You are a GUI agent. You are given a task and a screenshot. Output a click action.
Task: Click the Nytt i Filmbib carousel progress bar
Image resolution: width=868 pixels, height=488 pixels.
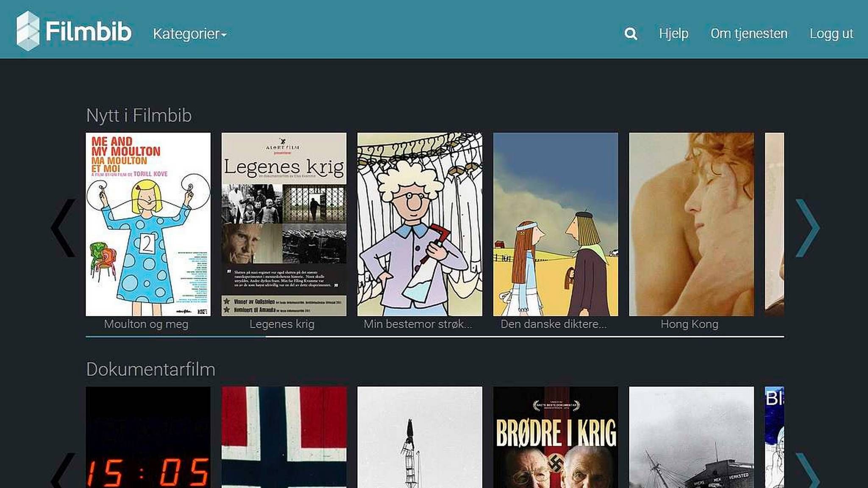[x=435, y=337]
